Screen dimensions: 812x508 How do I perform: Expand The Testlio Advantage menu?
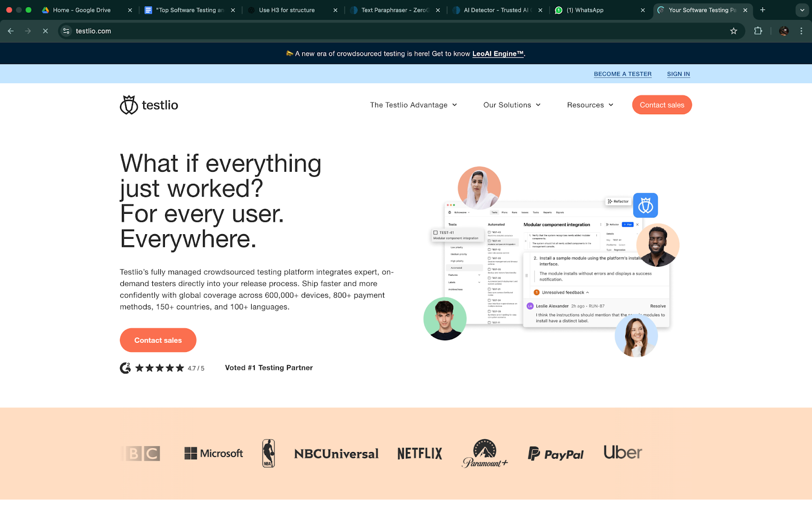pos(413,105)
